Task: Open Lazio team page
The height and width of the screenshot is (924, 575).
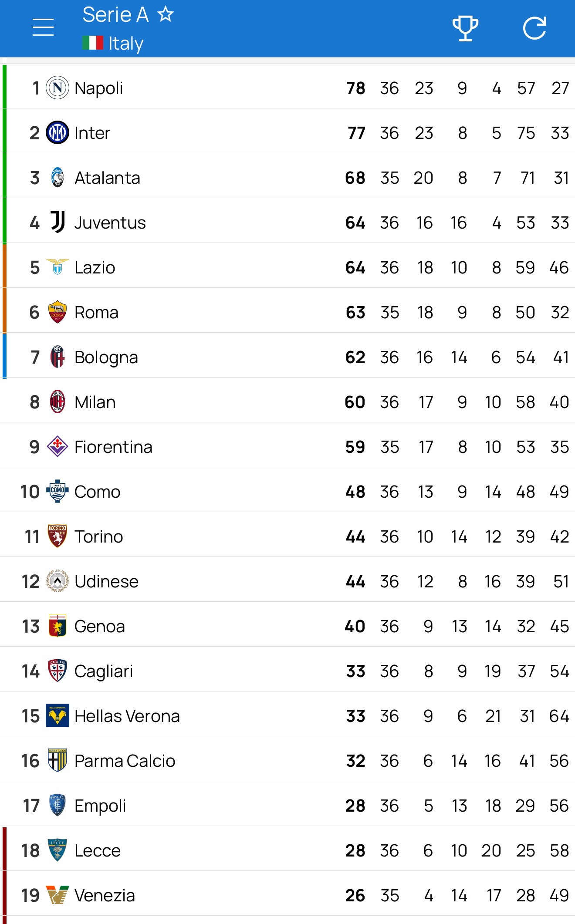Action: [x=95, y=267]
